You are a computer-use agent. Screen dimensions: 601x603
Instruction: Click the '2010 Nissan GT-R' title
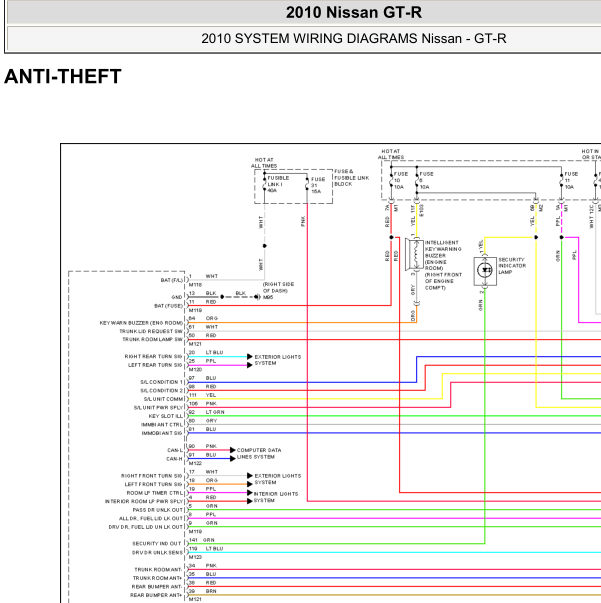[354, 12]
